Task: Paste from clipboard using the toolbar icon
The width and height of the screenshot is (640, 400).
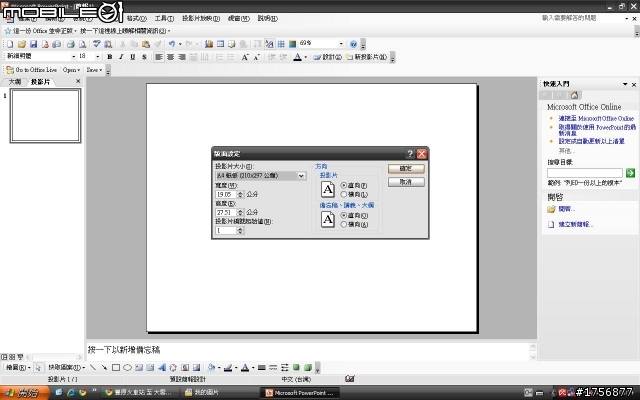Action: tap(146, 44)
